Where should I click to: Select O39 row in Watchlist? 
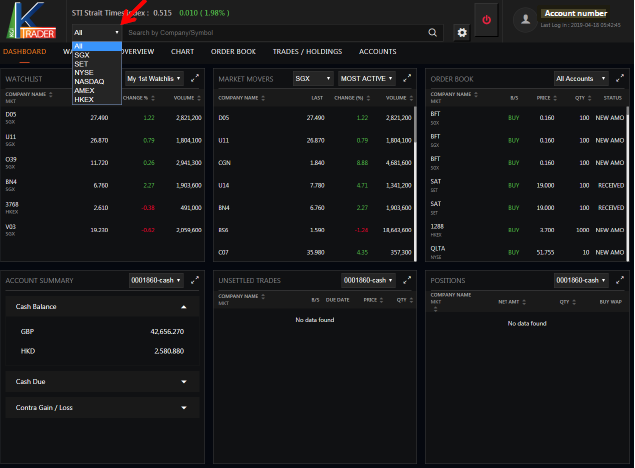click(x=102, y=163)
